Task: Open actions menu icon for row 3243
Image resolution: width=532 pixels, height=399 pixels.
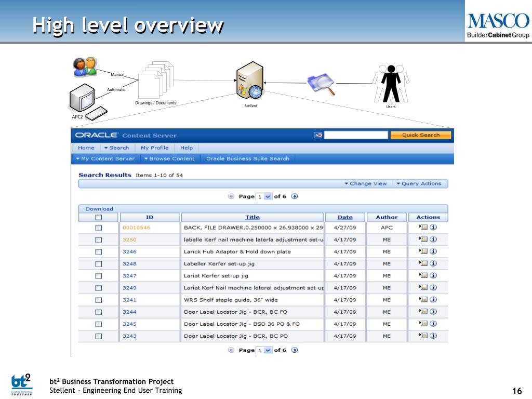Action: pos(423,336)
